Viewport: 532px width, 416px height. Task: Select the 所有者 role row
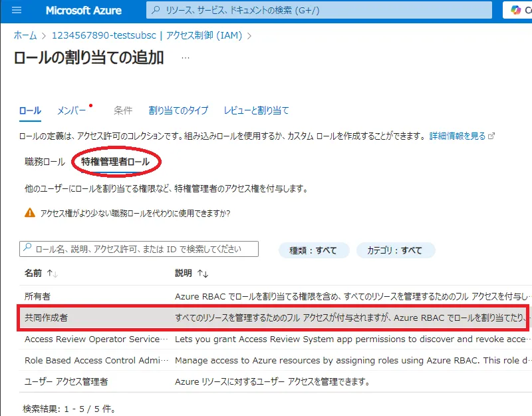coord(38,296)
